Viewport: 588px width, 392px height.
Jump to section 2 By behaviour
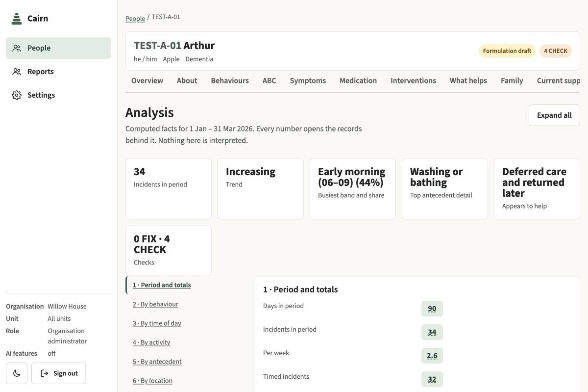click(x=155, y=304)
